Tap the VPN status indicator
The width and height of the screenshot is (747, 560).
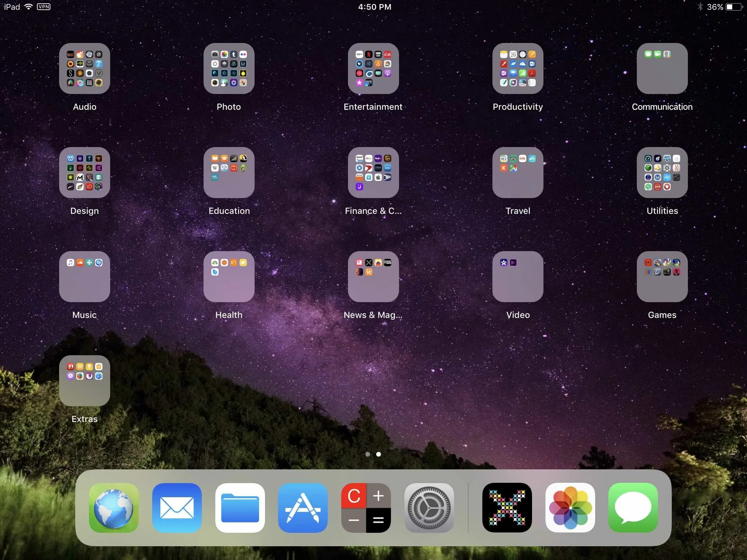pos(44,7)
